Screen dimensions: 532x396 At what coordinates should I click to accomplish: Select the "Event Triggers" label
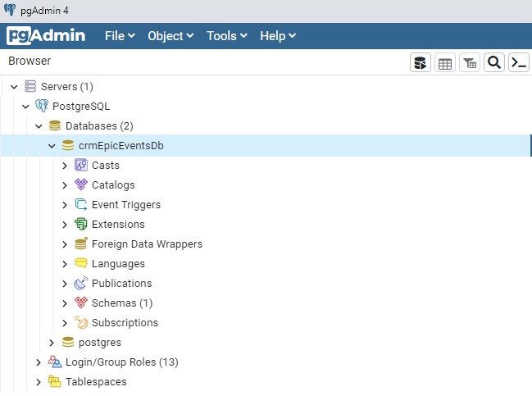(x=126, y=205)
